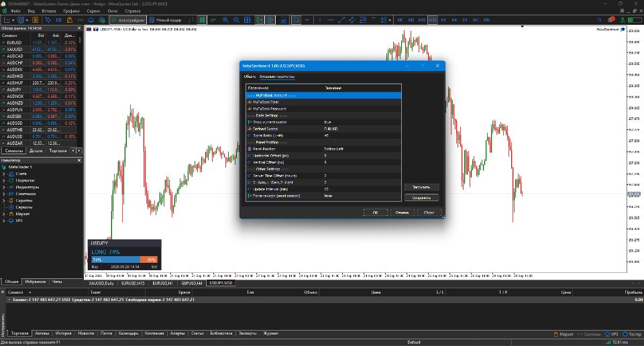Screen dimensions: 644x346
Task: Open the Market shopping bag icon
Action: point(69,19)
